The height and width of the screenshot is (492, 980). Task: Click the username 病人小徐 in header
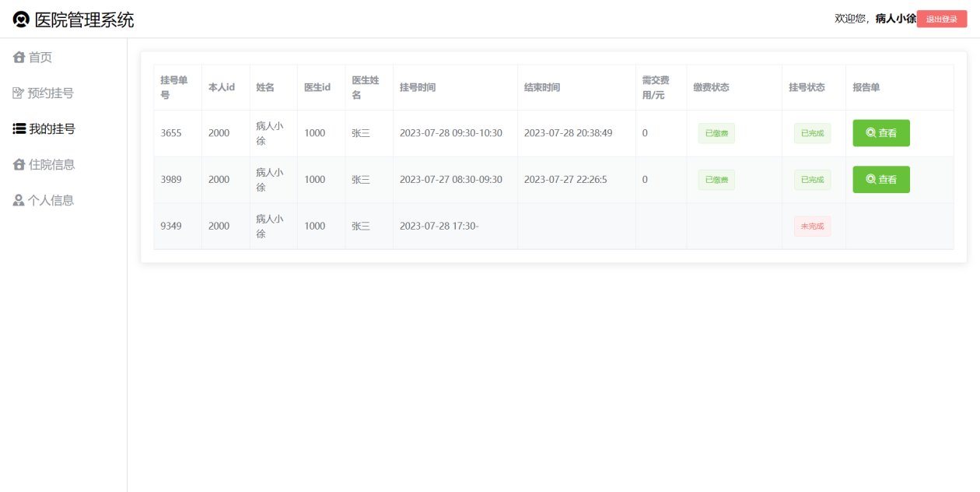[896, 19]
